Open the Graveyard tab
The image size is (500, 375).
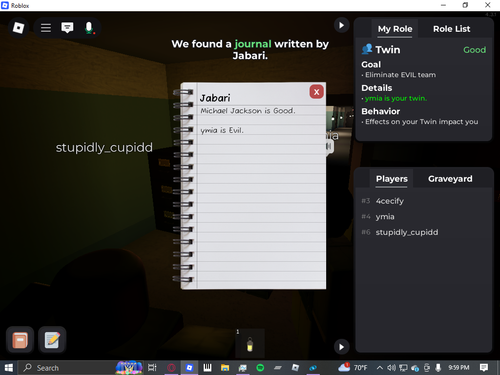450,179
